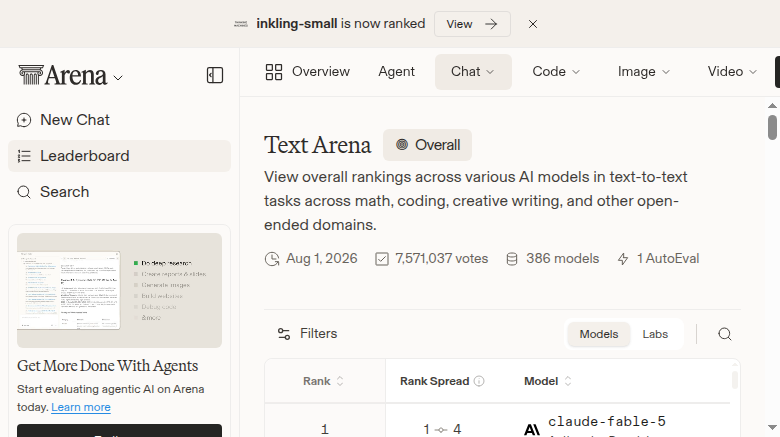Dismiss the inkling-small ranked banner
This screenshot has height=437, width=780.
point(533,24)
